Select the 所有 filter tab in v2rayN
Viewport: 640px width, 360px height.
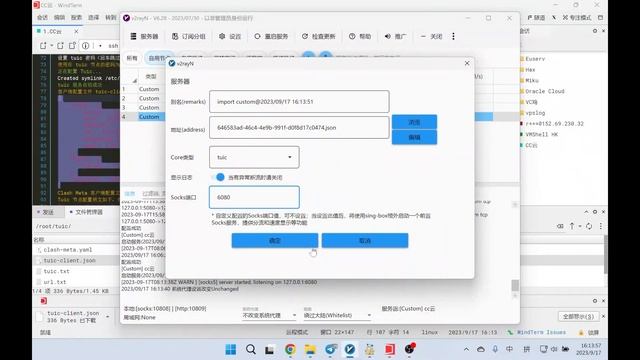click(x=132, y=58)
